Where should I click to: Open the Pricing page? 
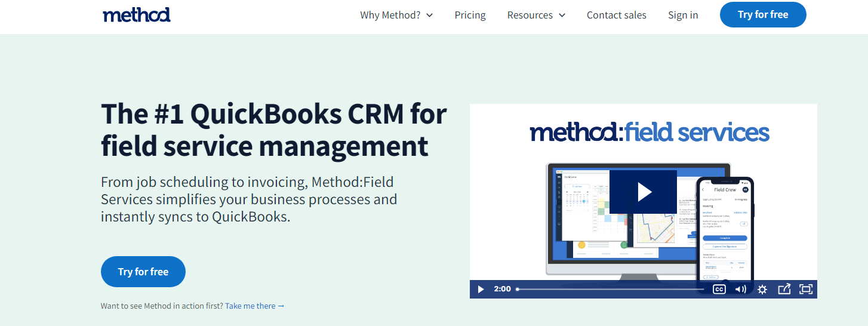[x=470, y=15]
